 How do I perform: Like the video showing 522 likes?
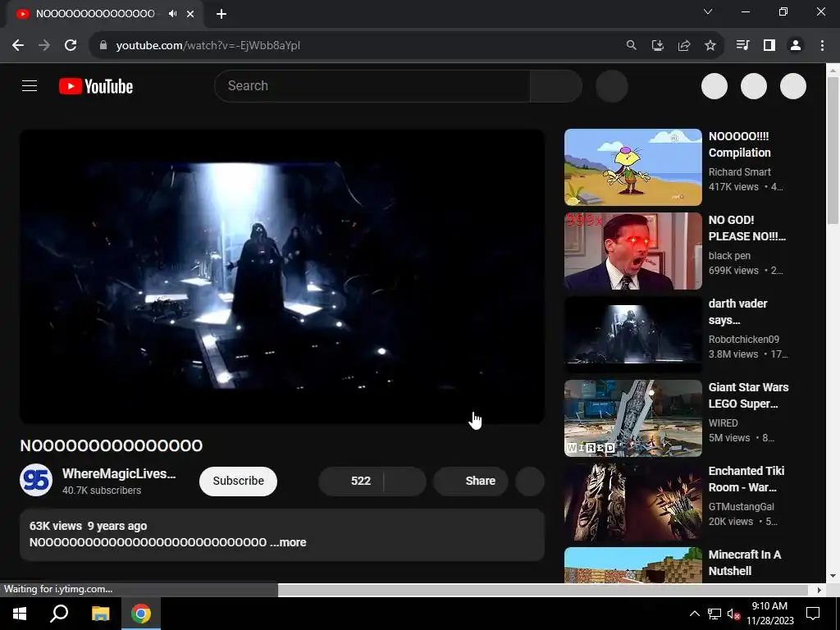[x=351, y=481]
